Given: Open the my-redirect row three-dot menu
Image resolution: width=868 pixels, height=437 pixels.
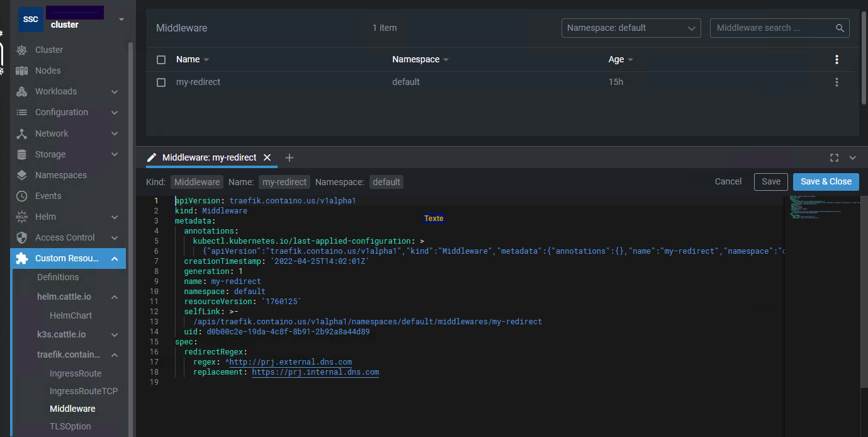Looking at the screenshot, I should [x=837, y=82].
